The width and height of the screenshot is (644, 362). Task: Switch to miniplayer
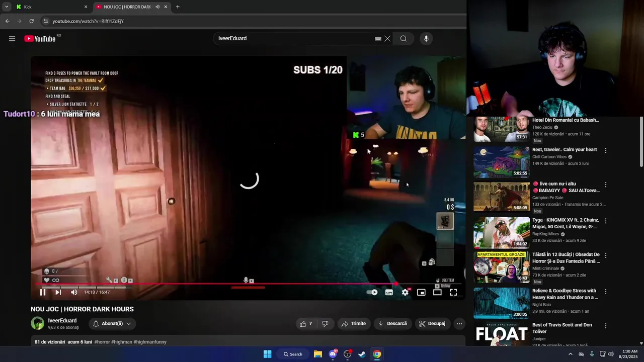(x=421, y=292)
